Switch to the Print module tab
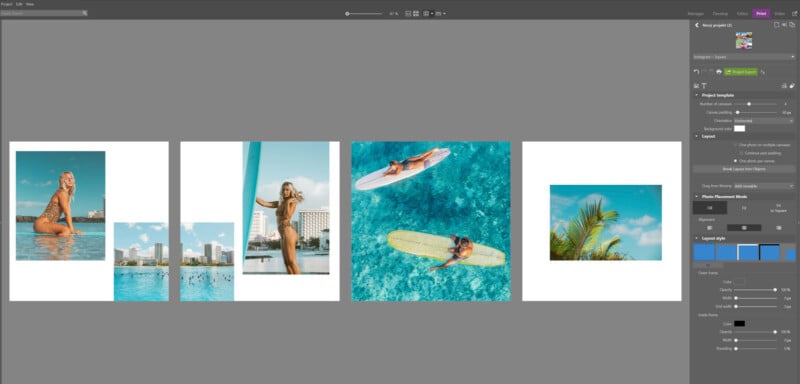This screenshot has width=800, height=384. (761, 14)
